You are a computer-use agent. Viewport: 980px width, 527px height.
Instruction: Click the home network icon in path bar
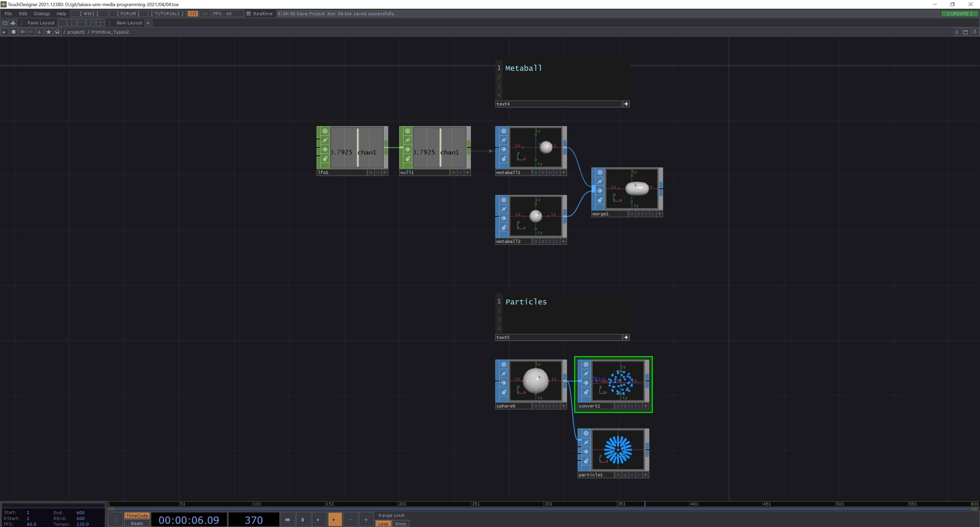point(57,32)
